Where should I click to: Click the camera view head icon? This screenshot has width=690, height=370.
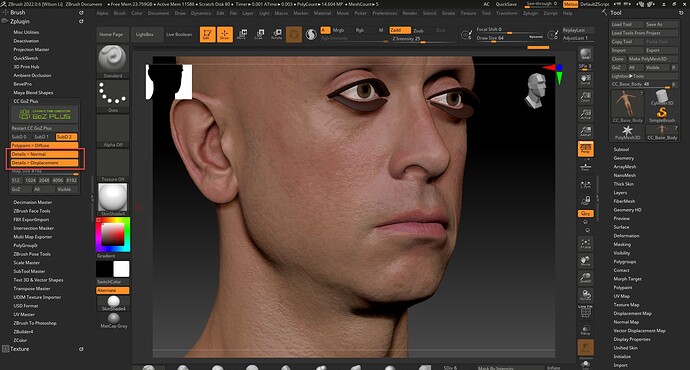click(536, 91)
